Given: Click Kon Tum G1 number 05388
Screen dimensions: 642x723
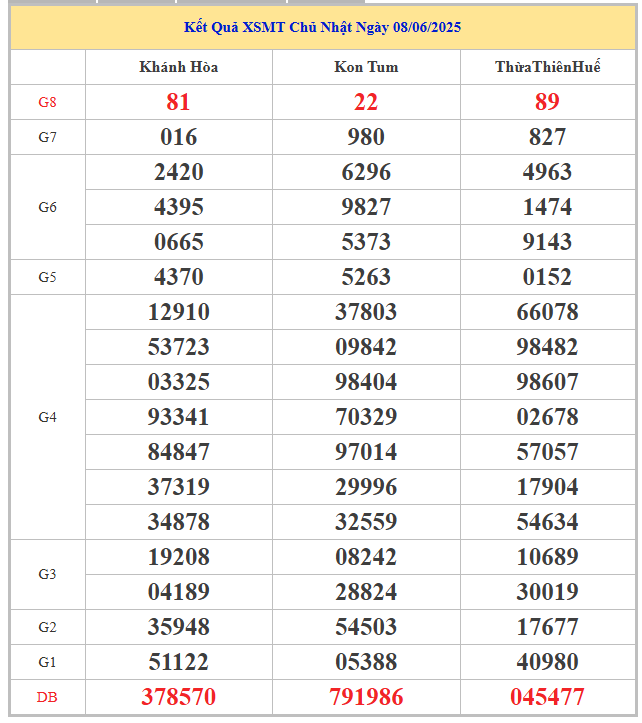Looking at the screenshot, I should (x=366, y=662).
